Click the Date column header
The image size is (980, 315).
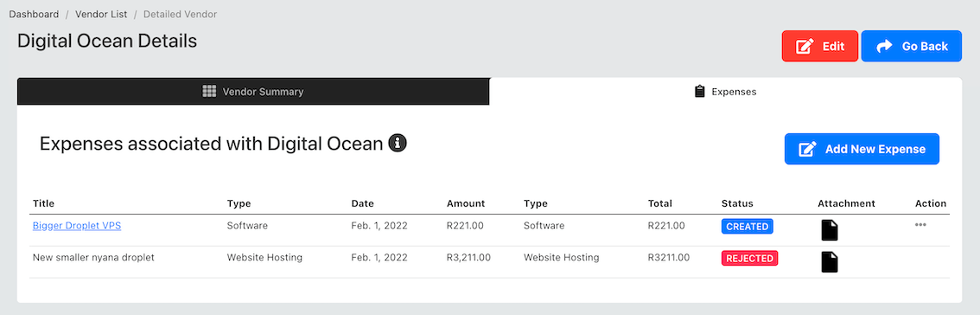(x=362, y=203)
